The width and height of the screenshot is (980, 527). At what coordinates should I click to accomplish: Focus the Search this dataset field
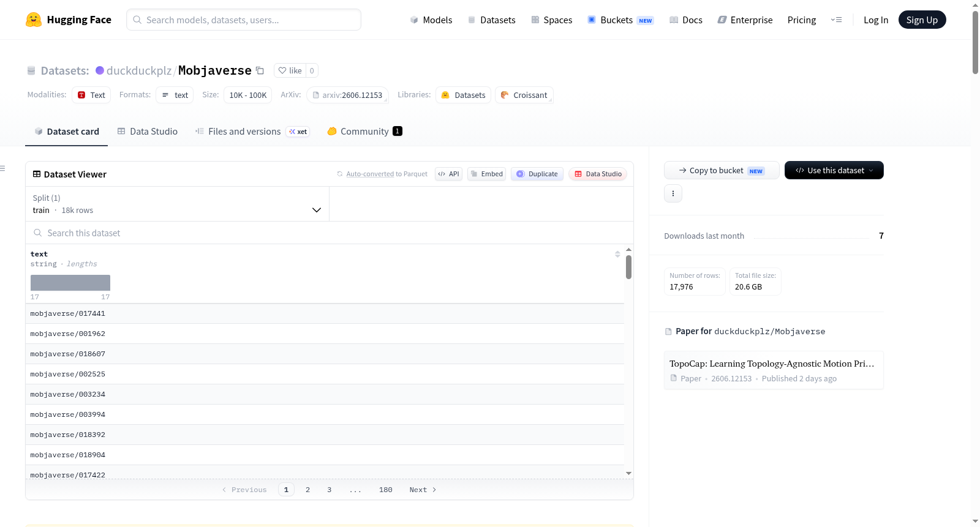[330, 233]
